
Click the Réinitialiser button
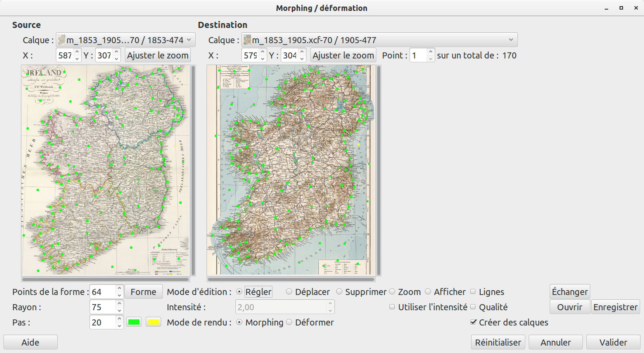pos(499,343)
